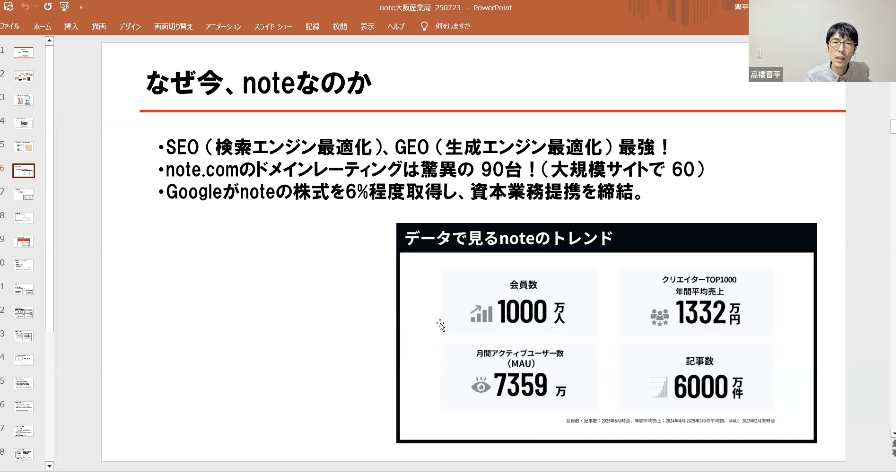Select slide 17 thumbnail

pyautogui.click(x=23, y=430)
